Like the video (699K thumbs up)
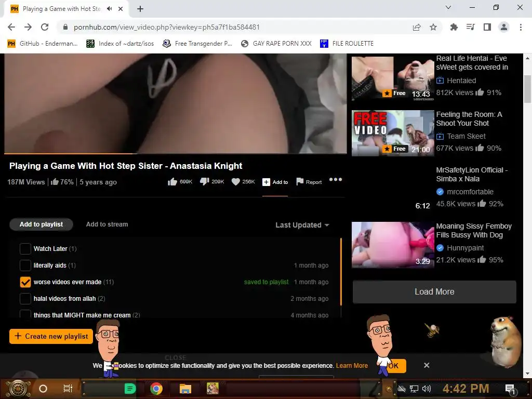 click(179, 182)
